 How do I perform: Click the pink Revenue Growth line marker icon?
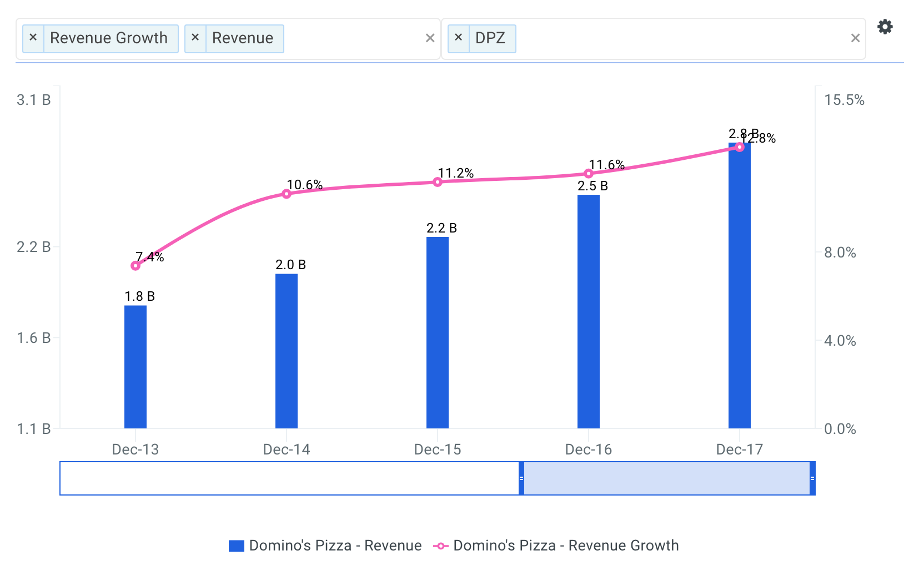point(440,546)
